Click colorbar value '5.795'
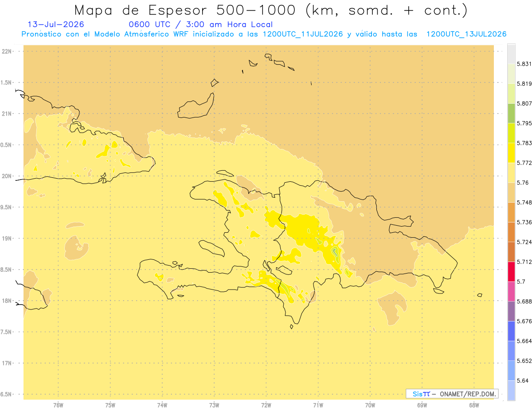Image resolution: width=532 pixels, height=411 pixels. pyautogui.click(x=524, y=123)
